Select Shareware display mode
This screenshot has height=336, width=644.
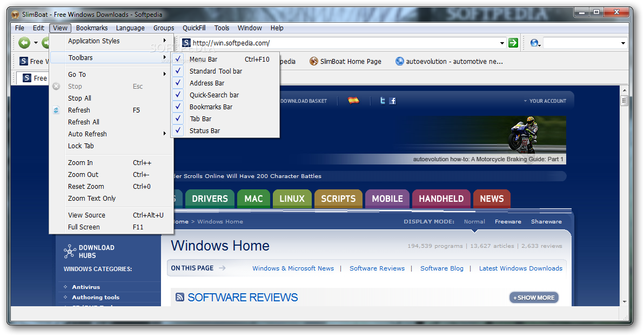coord(546,221)
